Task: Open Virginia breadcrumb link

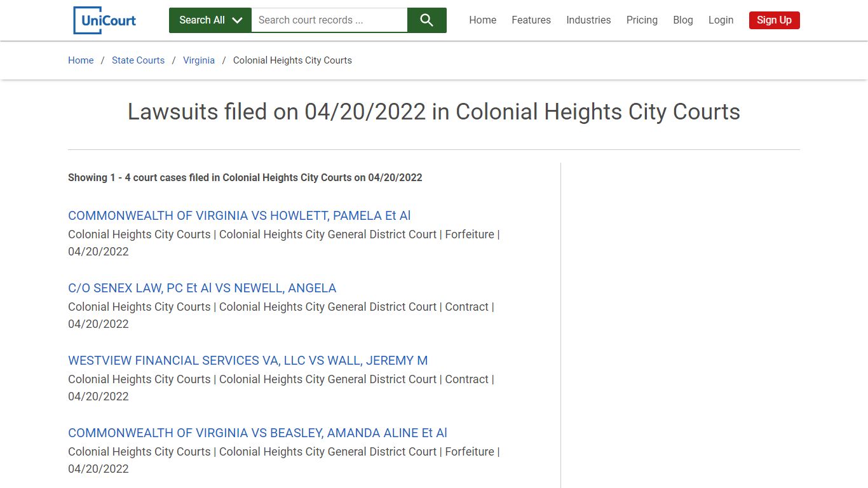Action: tap(199, 60)
